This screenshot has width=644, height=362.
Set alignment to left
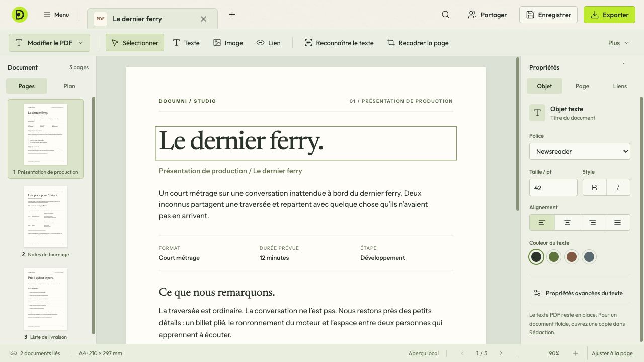point(542,222)
